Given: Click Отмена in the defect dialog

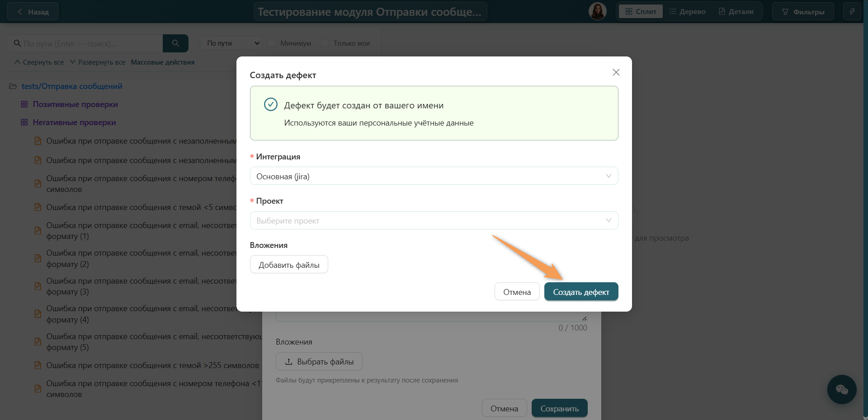Looking at the screenshot, I should [517, 292].
